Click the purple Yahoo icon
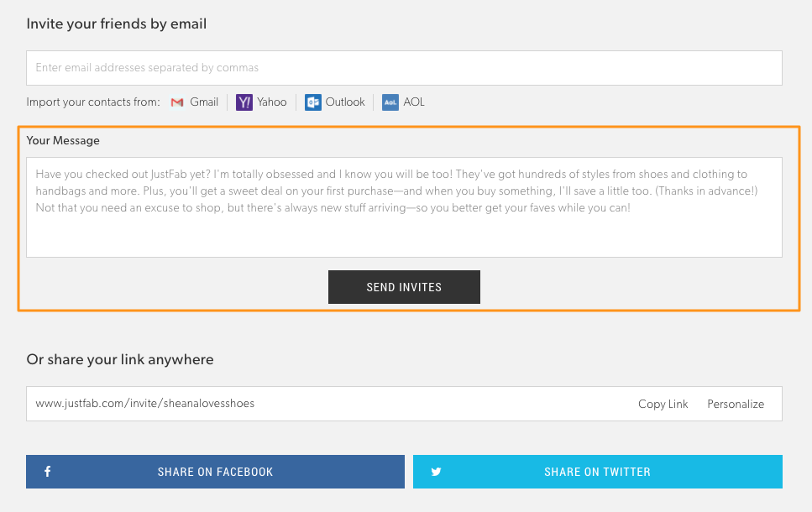The width and height of the screenshot is (812, 512). pos(244,102)
